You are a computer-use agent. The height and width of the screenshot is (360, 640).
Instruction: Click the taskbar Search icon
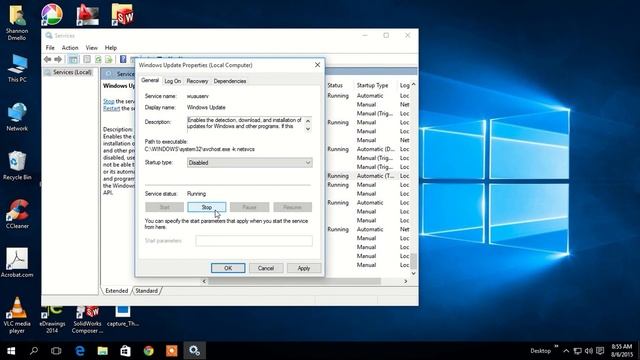point(34,351)
